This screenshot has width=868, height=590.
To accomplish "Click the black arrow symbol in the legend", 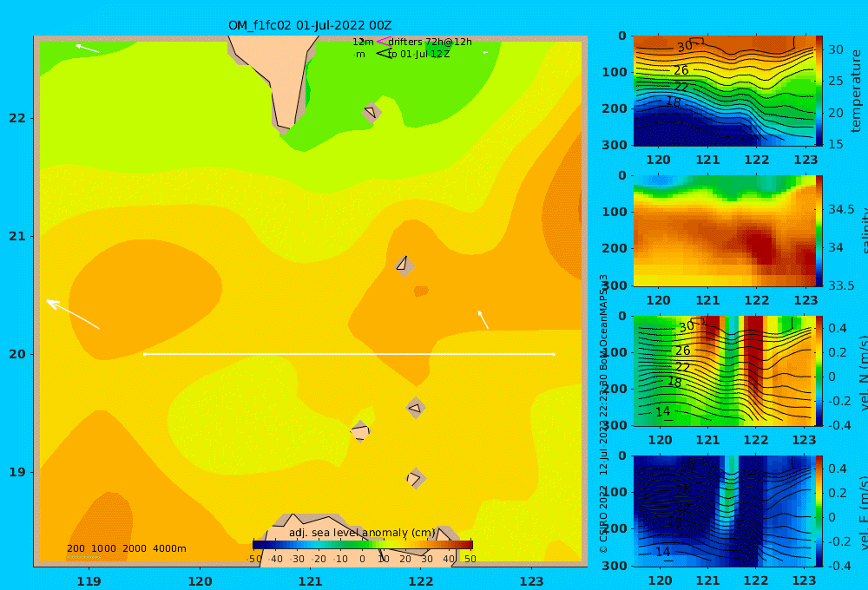I will click(383, 54).
